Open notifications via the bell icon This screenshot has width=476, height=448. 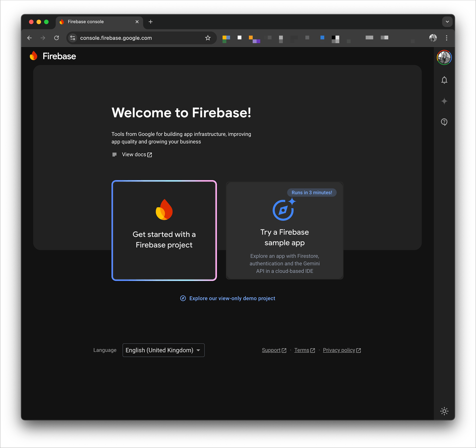444,80
